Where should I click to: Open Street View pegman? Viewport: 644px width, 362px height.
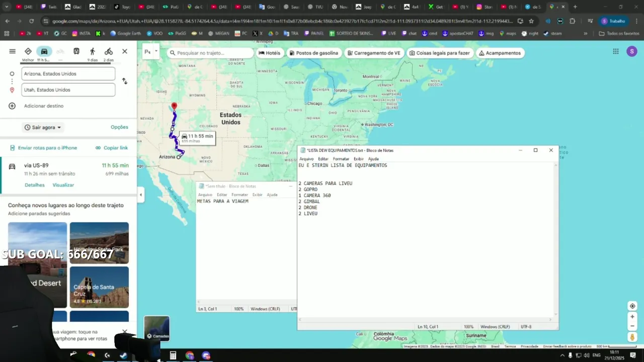[x=632, y=337]
